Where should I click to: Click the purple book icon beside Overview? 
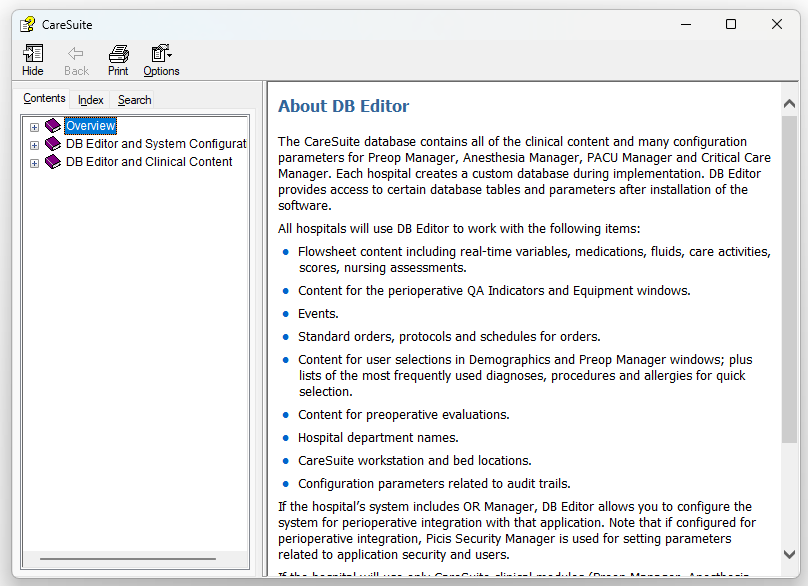53,126
